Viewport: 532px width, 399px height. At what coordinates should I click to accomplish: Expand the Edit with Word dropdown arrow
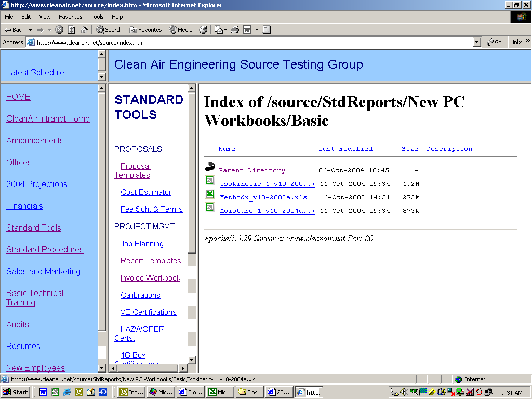pyautogui.click(x=257, y=30)
